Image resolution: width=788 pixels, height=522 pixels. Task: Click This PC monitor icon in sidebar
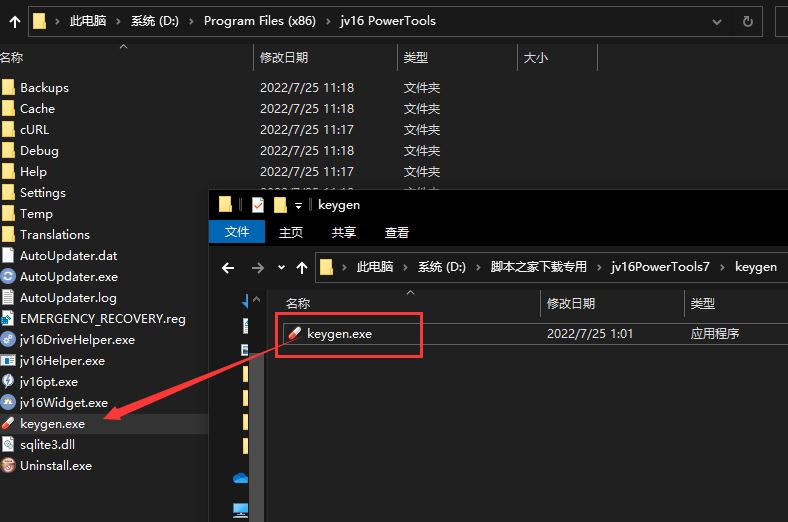click(241, 510)
